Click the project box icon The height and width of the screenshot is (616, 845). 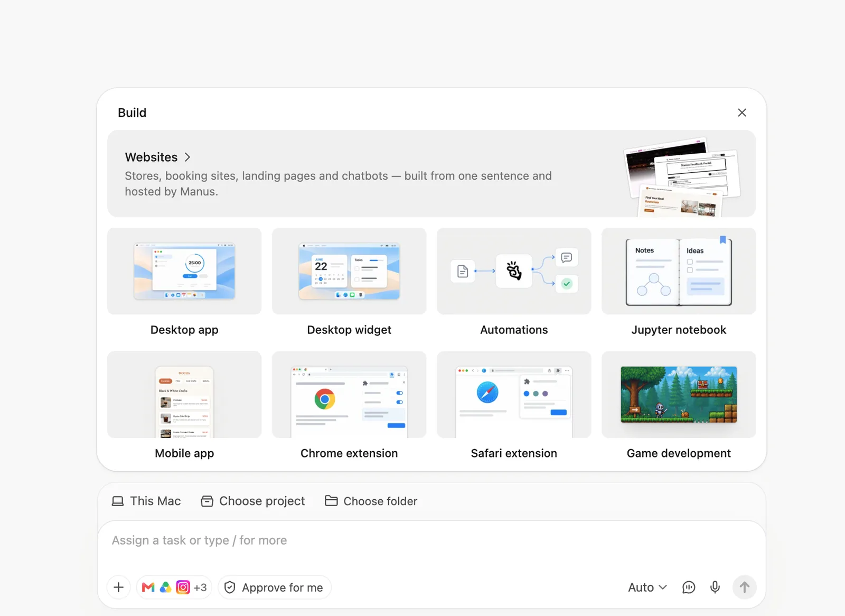tap(207, 501)
